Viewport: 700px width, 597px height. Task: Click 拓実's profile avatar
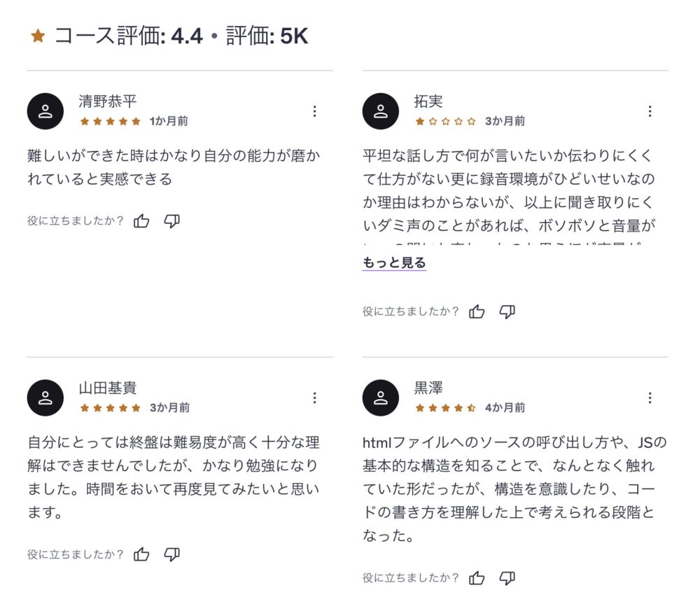[x=381, y=111]
